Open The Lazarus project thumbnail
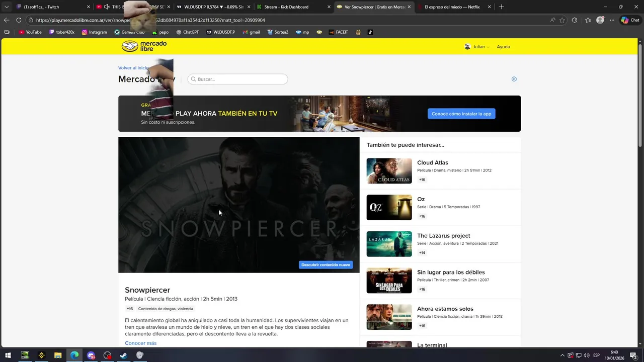 (x=389, y=244)
